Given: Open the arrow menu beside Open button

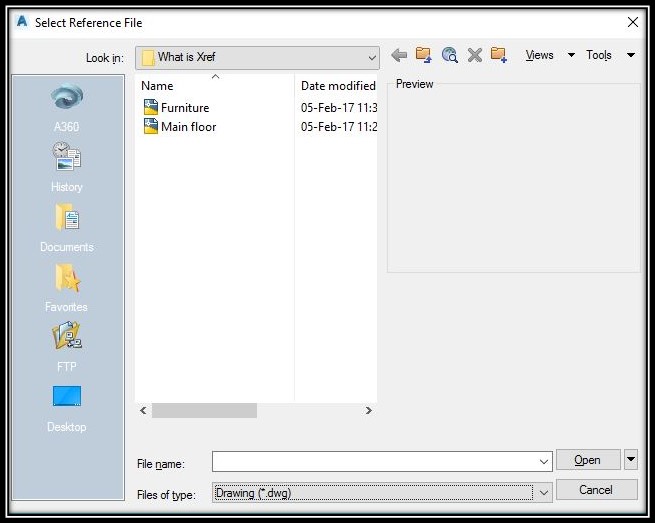Looking at the screenshot, I should click(x=631, y=460).
